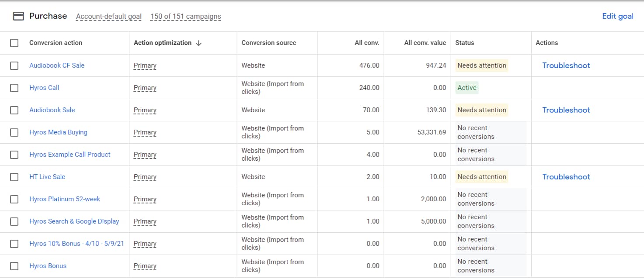644x279 pixels.
Task: Click the 5,000.00 conversion value cell
Action: tap(434, 221)
